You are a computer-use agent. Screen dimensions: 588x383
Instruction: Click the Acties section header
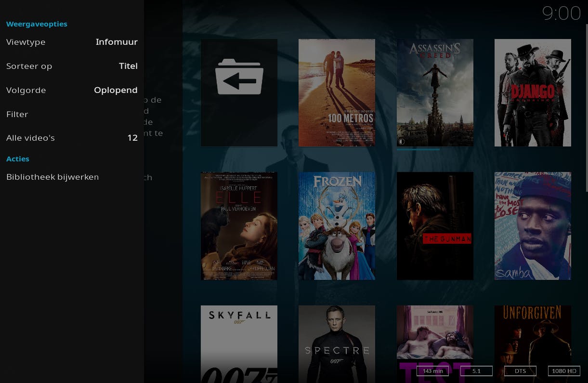point(18,159)
